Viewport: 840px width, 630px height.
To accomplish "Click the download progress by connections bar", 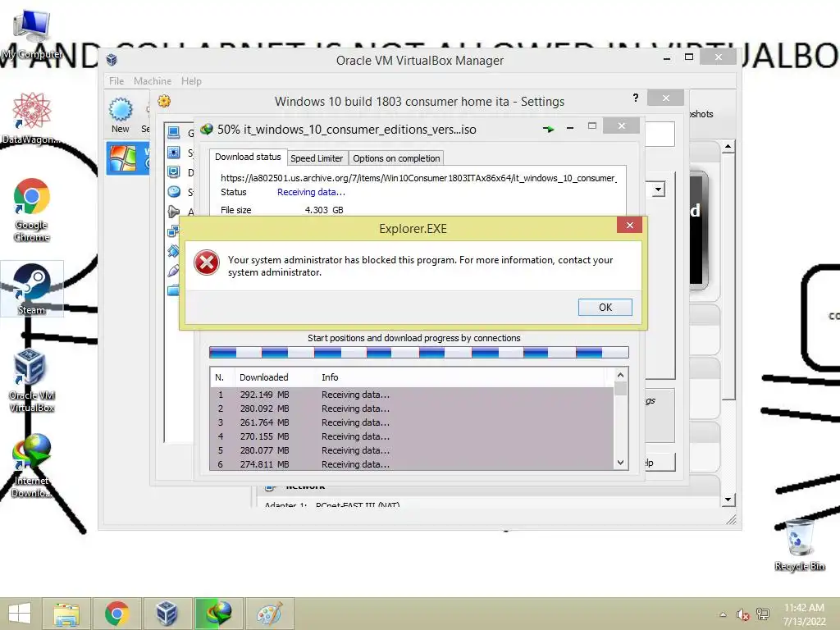I will [419, 352].
